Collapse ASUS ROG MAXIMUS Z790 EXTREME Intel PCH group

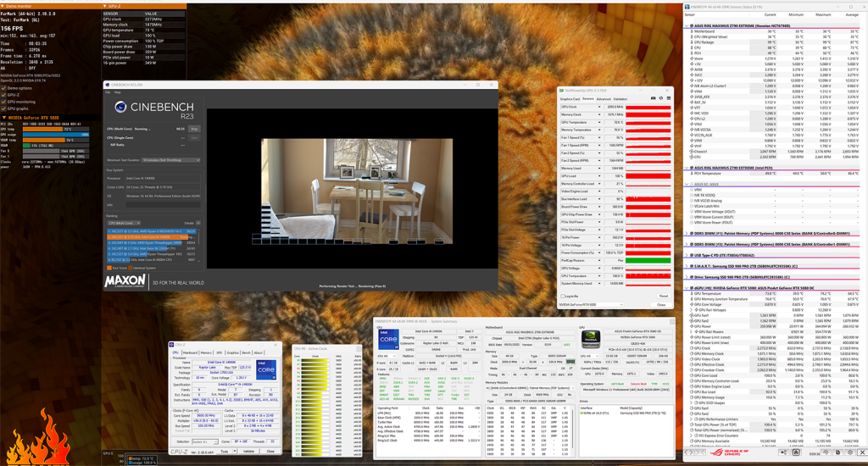pos(687,168)
